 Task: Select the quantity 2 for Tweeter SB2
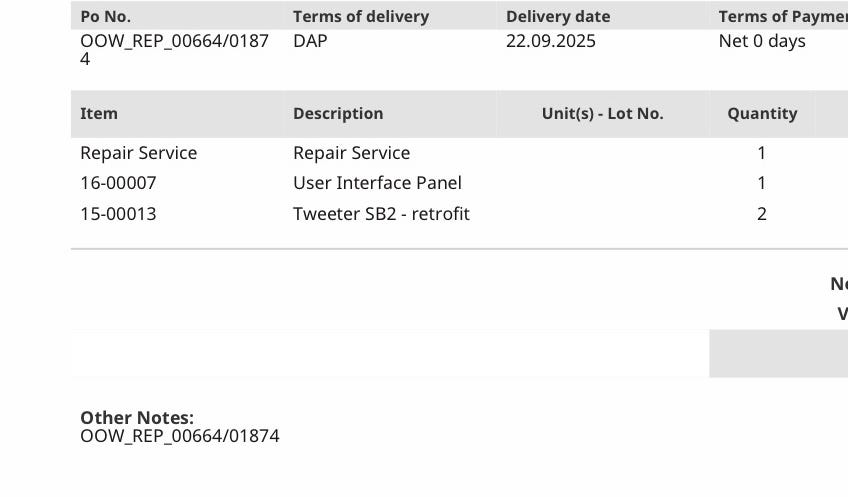pyautogui.click(x=762, y=214)
